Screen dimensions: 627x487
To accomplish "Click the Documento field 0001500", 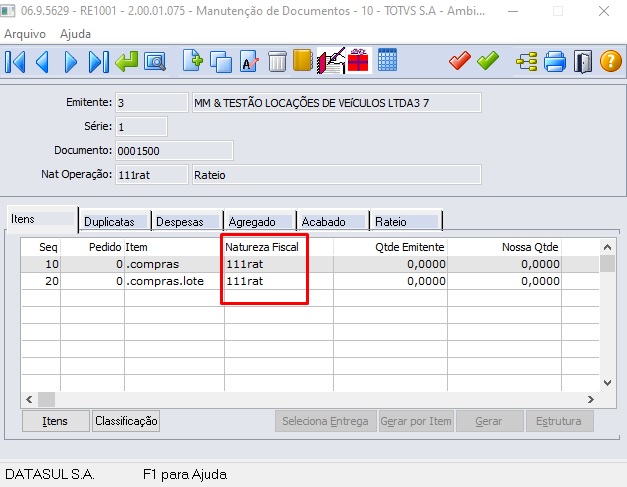I will (x=174, y=151).
